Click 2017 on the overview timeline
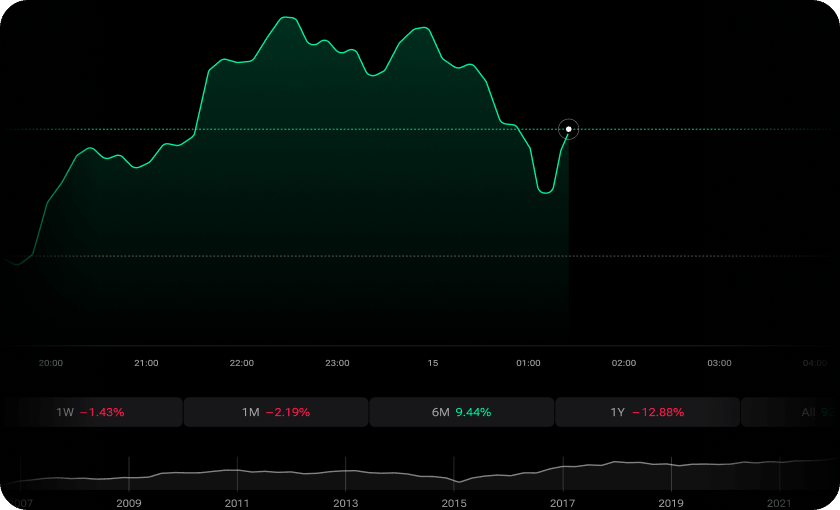The image size is (840, 510). tap(562, 503)
